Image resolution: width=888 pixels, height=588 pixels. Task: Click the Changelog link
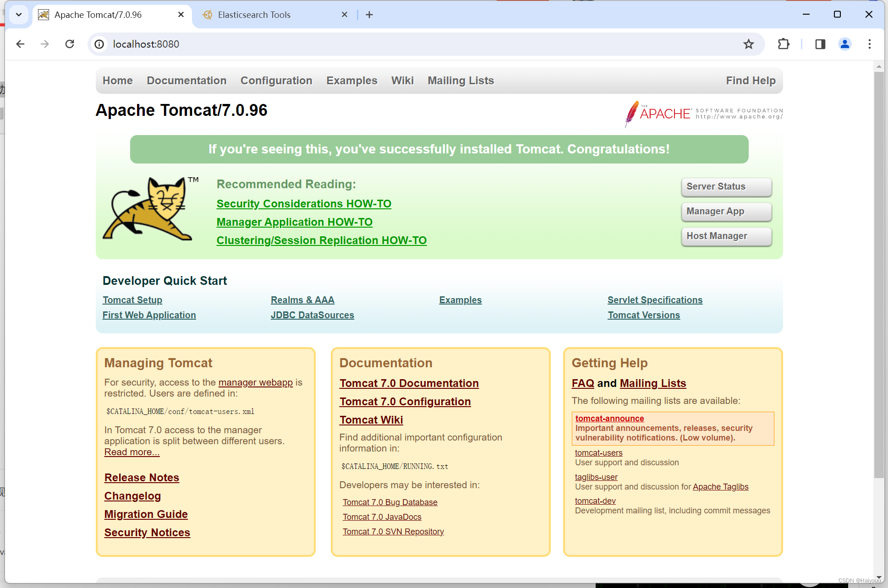[x=132, y=496]
